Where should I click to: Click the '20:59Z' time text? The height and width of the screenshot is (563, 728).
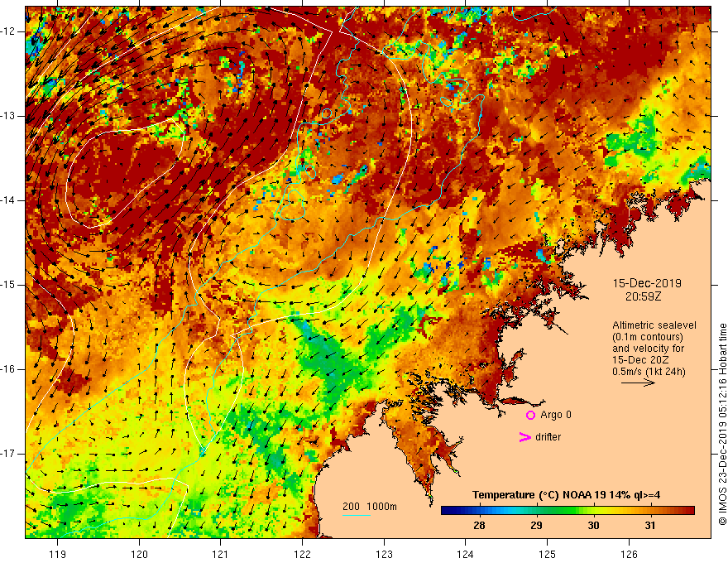(x=643, y=296)
